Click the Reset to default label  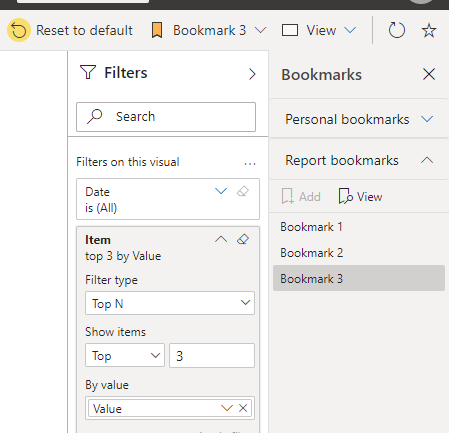coord(84,30)
